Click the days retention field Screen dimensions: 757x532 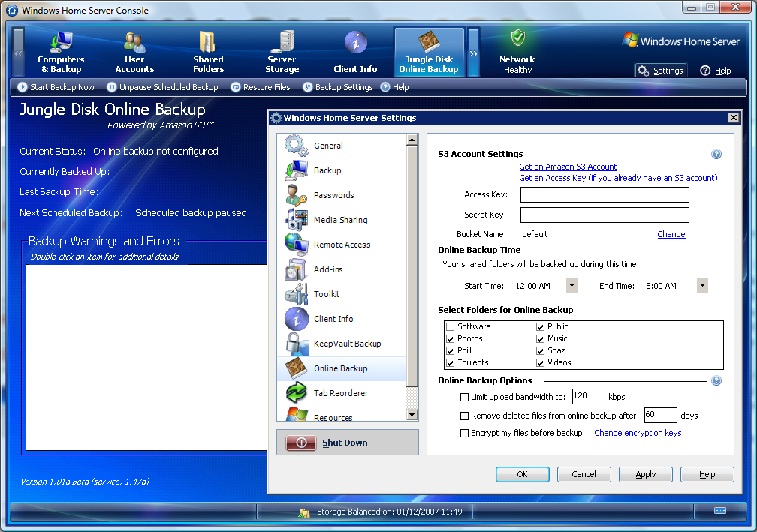pyautogui.click(x=660, y=415)
